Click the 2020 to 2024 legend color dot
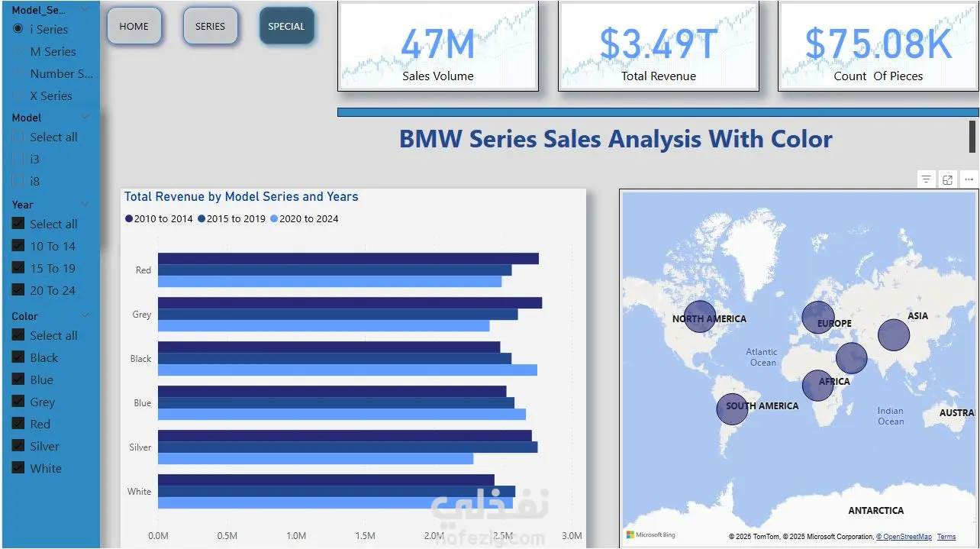980x549 pixels. click(x=275, y=219)
